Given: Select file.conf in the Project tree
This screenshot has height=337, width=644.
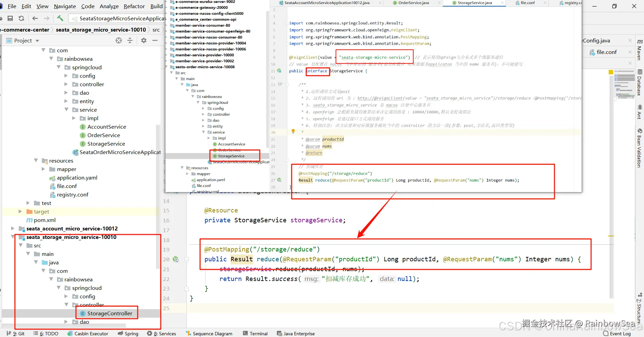Looking at the screenshot, I should pyautogui.click(x=67, y=186).
